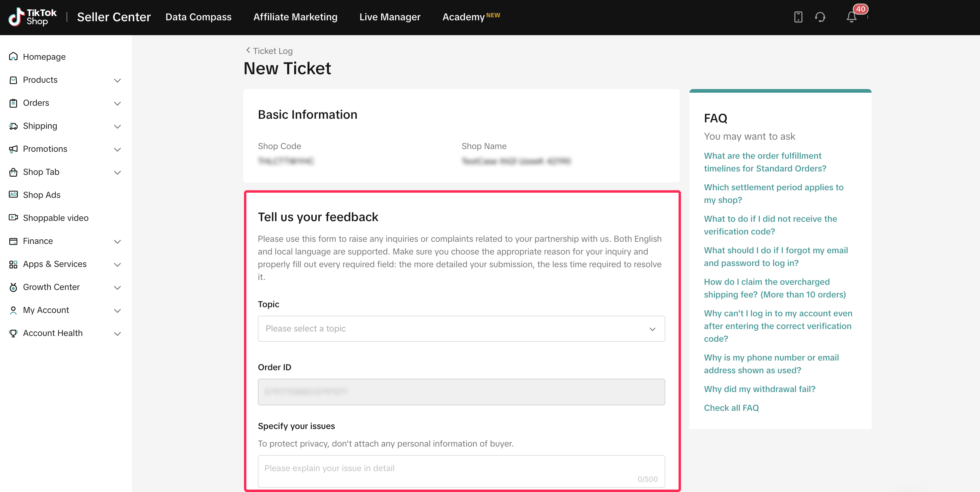
Task: Open the Topic selection dropdown
Action: pos(461,329)
